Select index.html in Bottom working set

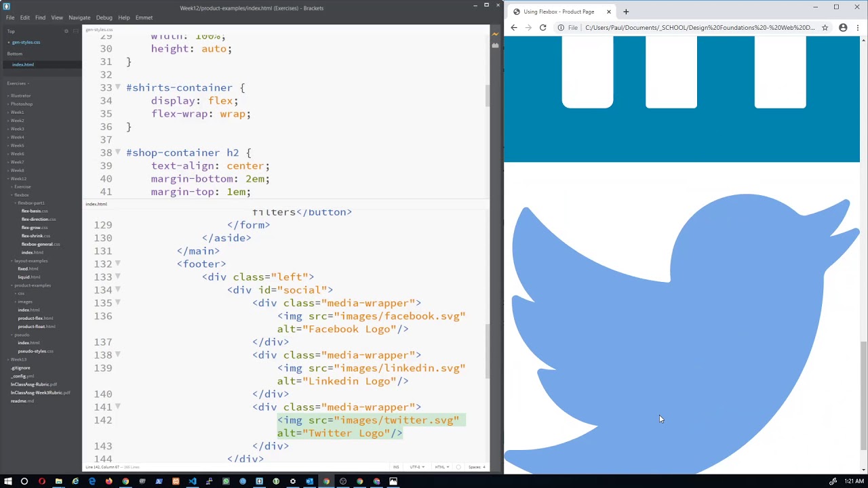(23, 64)
